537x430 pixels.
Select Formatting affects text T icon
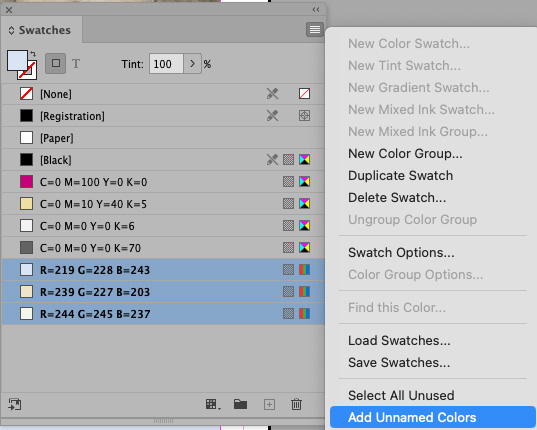coord(76,64)
